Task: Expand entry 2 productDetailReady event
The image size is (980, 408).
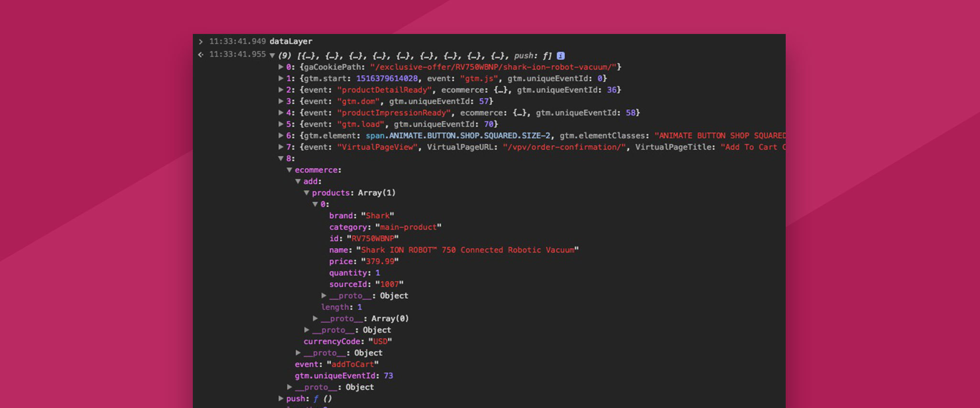Action: 281,90
